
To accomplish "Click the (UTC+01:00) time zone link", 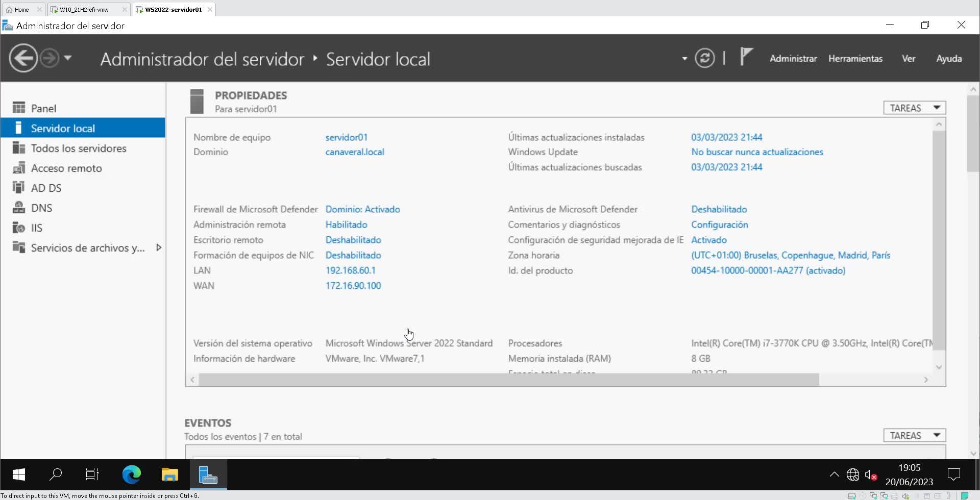I will point(791,255).
